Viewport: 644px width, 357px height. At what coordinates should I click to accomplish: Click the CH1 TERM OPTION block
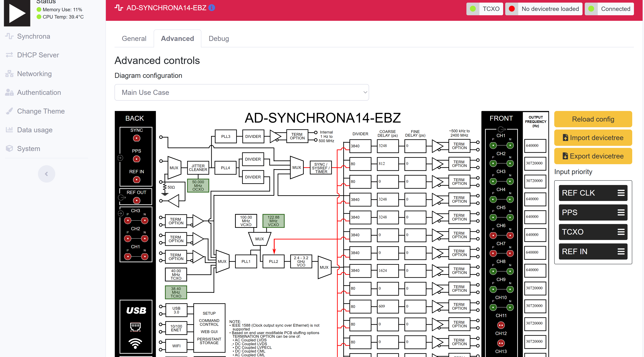[x=459, y=146]
